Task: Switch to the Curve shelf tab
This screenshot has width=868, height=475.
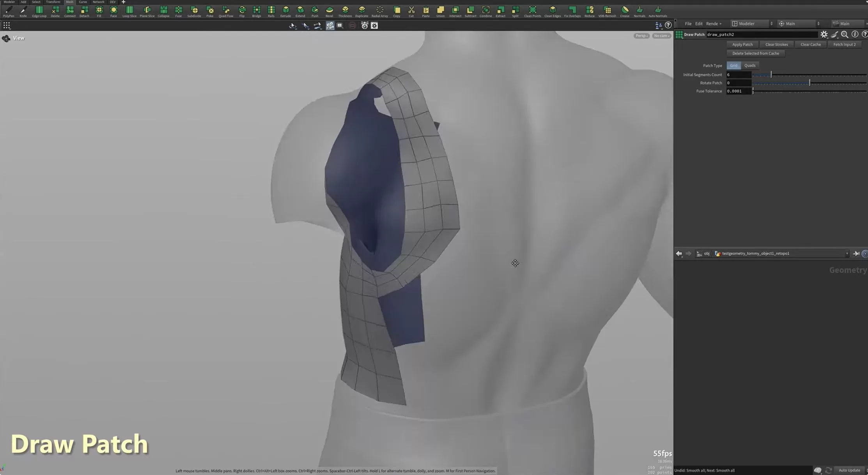Action: point(83,2)
